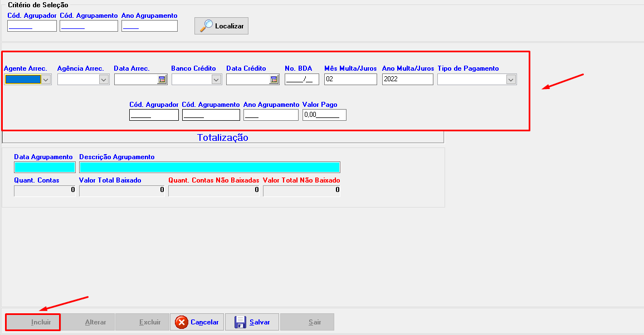The image size is (644, 335).
Task: Open the Tipo de Pagamento dropdown
Action: [511, 80]
